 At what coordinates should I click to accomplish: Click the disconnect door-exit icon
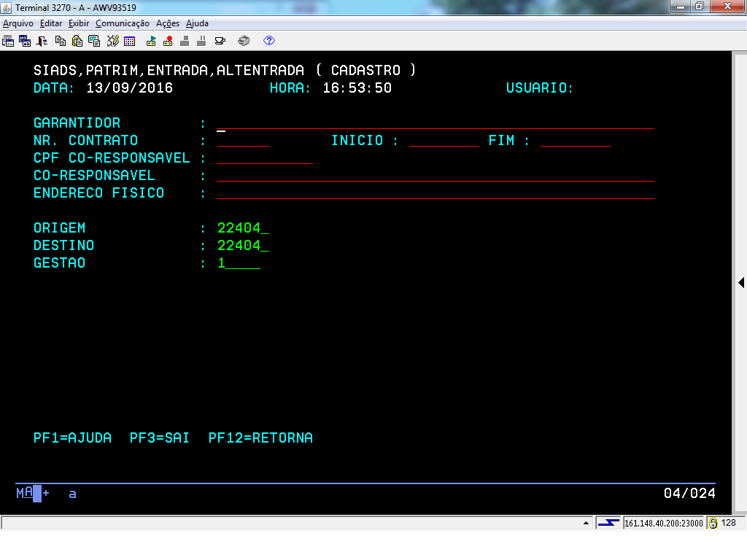(42, 41)
